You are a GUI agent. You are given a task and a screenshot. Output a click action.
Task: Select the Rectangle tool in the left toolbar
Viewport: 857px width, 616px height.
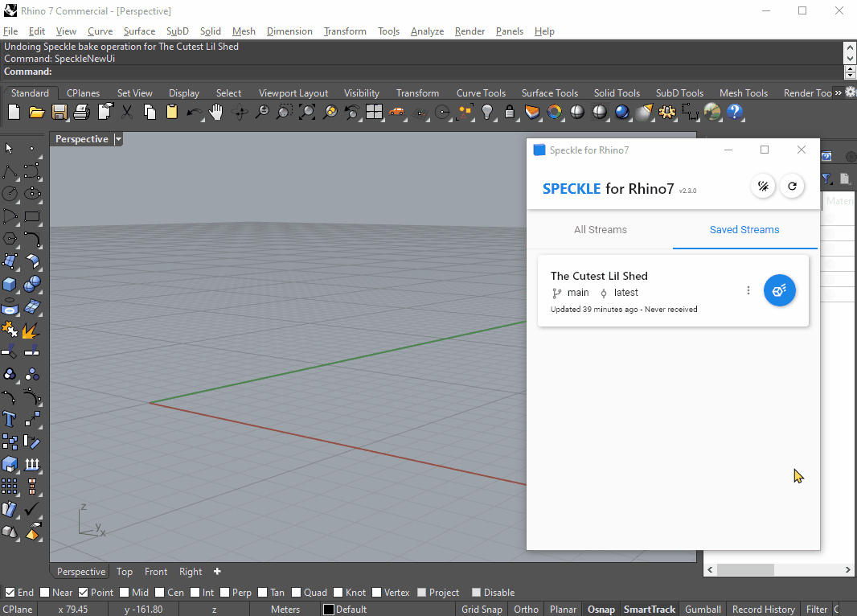coord(32,216)
